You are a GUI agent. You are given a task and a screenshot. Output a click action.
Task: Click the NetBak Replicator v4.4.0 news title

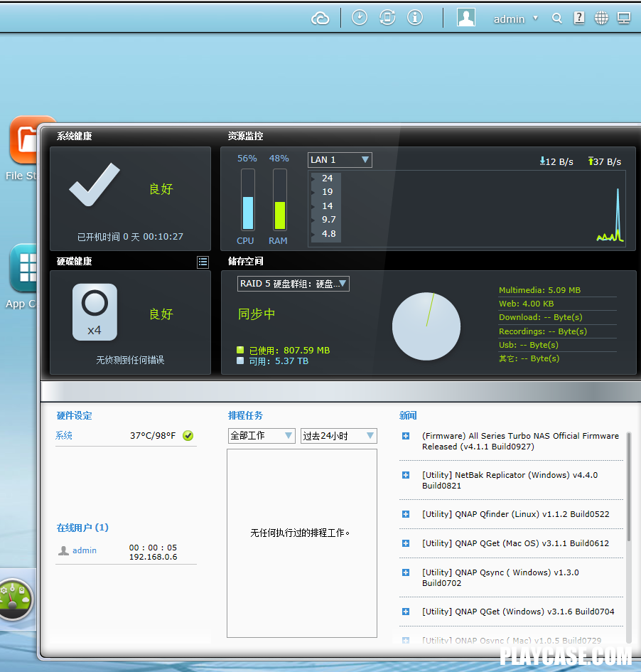click(510, 480)
